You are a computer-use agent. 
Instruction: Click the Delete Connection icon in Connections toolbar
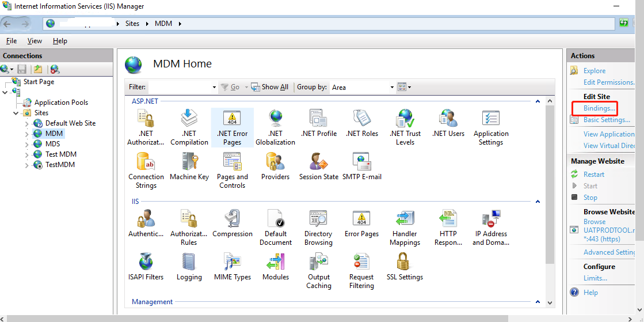point(55,69)
